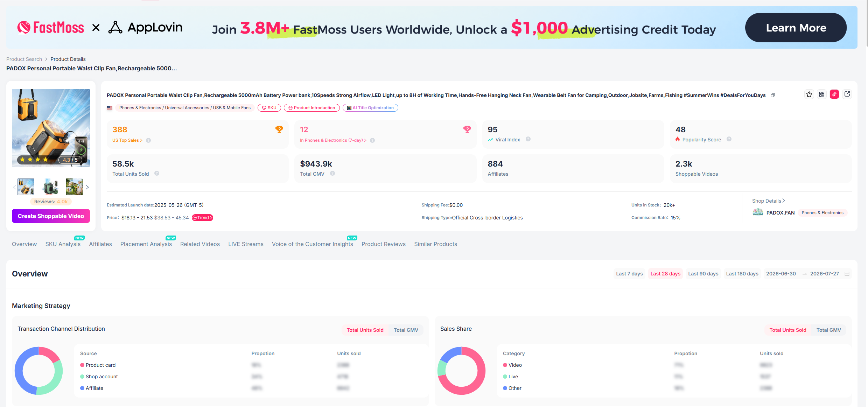Viewport: 868px width, 407px height.
Task: Select the third product thumbnail (outdoor scene)
Action: [x=74, y=187]
